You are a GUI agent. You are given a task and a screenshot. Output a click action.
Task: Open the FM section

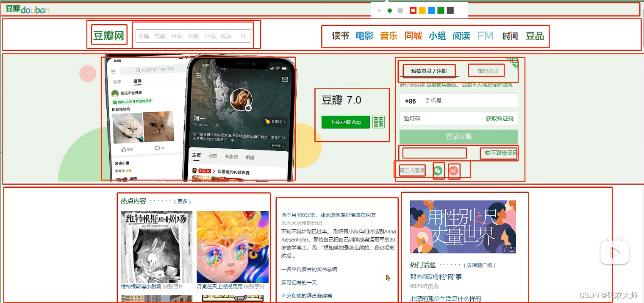[486, 36]
